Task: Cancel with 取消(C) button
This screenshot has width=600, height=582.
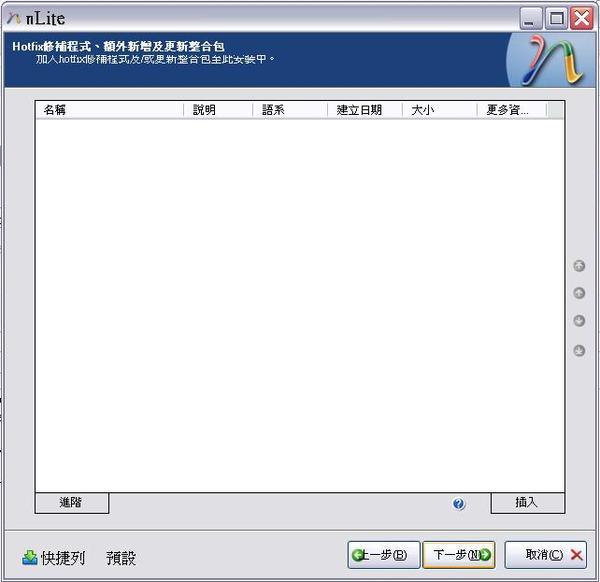Action: coord(545,554)
